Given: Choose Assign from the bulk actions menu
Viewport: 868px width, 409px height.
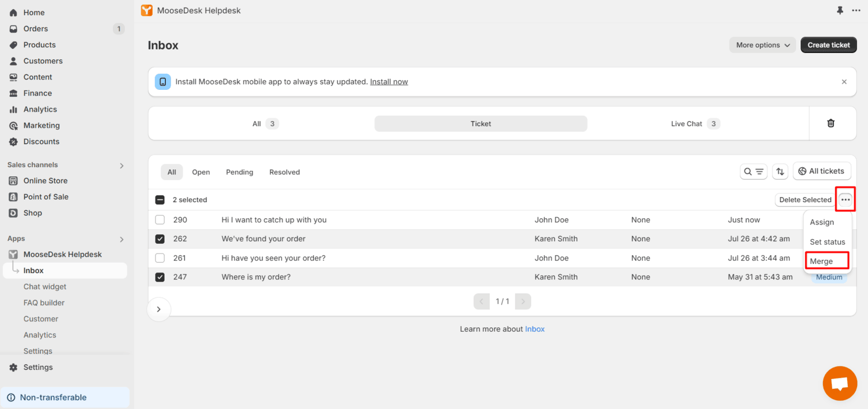Looking at the screenshot, I should click(822, 222).
